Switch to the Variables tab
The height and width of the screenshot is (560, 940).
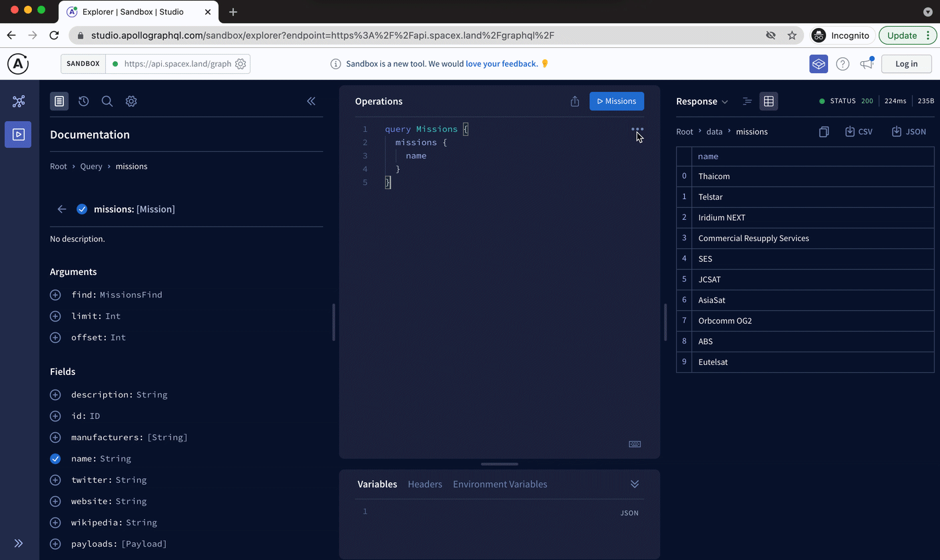[x=377, y=484]
